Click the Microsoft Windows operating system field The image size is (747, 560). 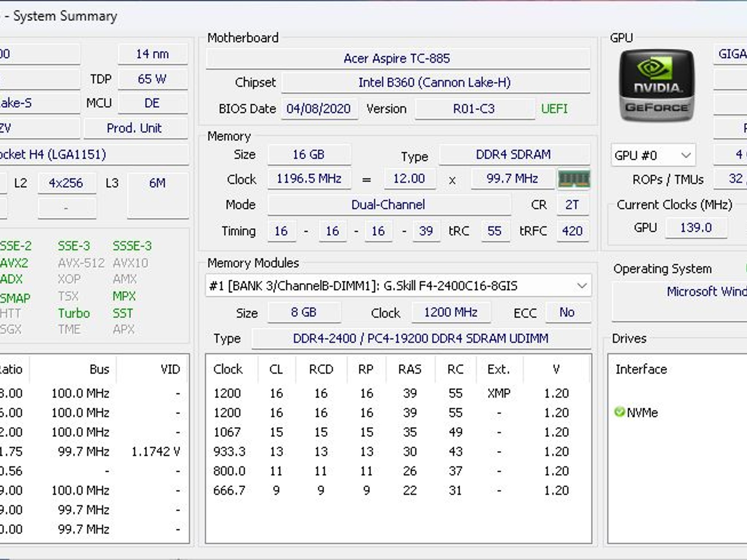(x=680, y=301)
